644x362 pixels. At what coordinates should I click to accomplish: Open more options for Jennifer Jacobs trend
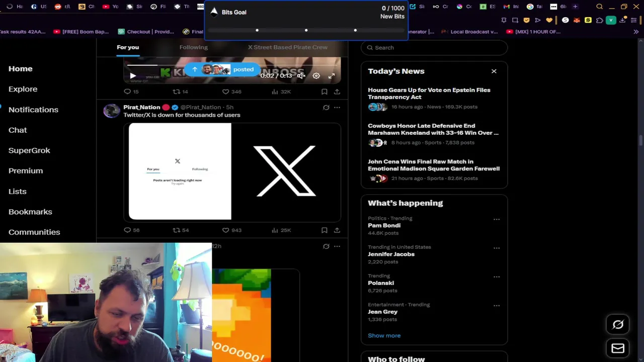497,248
